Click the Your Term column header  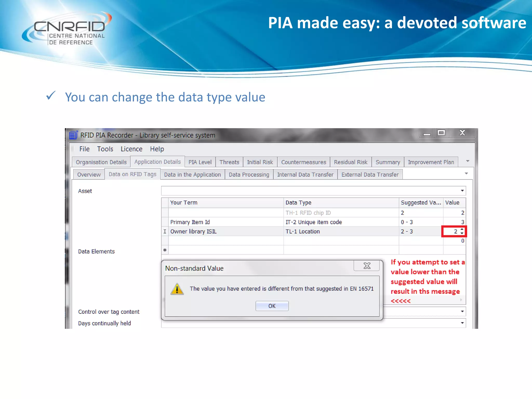[226, 203]
